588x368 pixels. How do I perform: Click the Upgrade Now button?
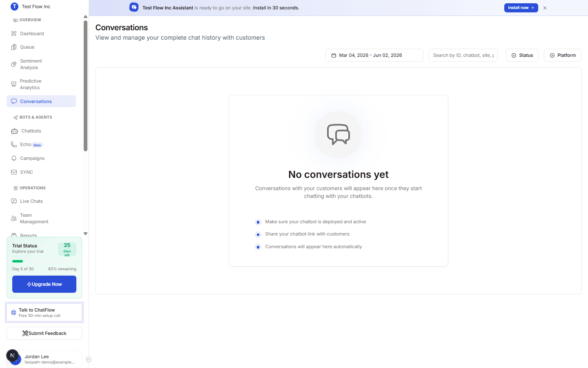pyautogui.click(x=44, y=284)
